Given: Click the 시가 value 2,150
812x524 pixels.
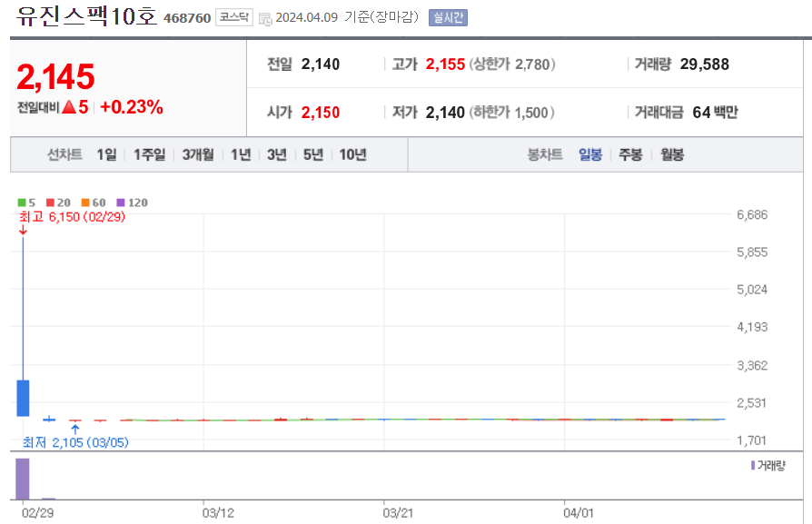Looking at the screenshot, I should [x=321, y=113].
